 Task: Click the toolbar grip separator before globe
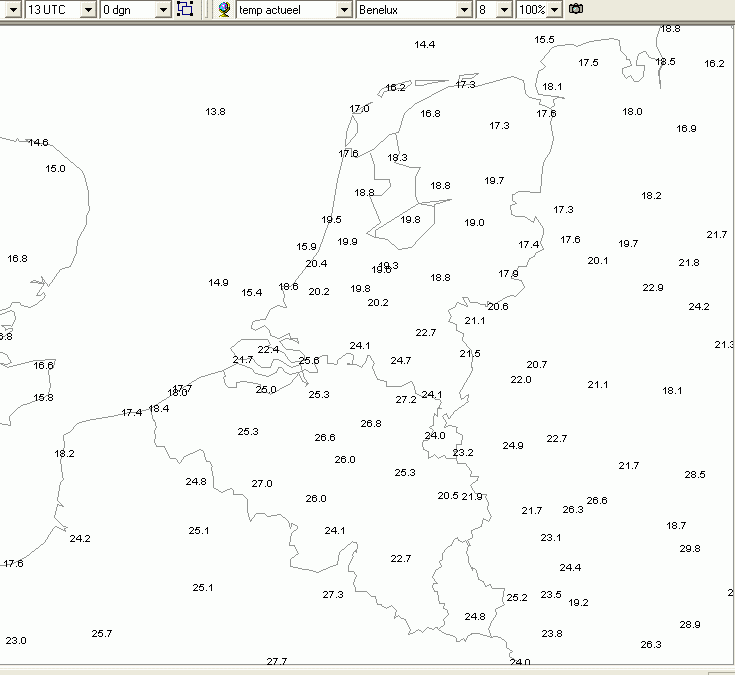point(205,9)
